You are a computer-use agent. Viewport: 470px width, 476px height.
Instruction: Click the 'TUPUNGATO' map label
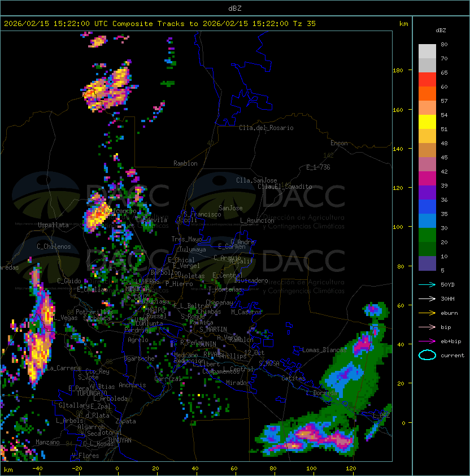click(x=92, y=393)
